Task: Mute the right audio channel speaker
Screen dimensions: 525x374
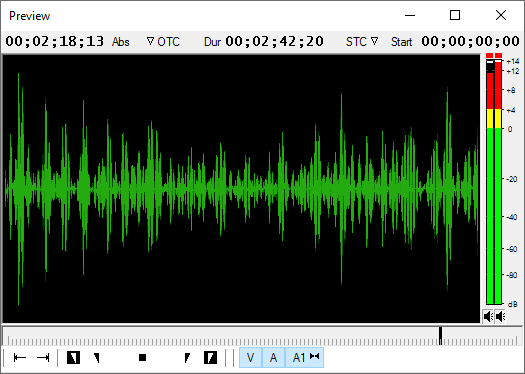Action: pos(500,316)
